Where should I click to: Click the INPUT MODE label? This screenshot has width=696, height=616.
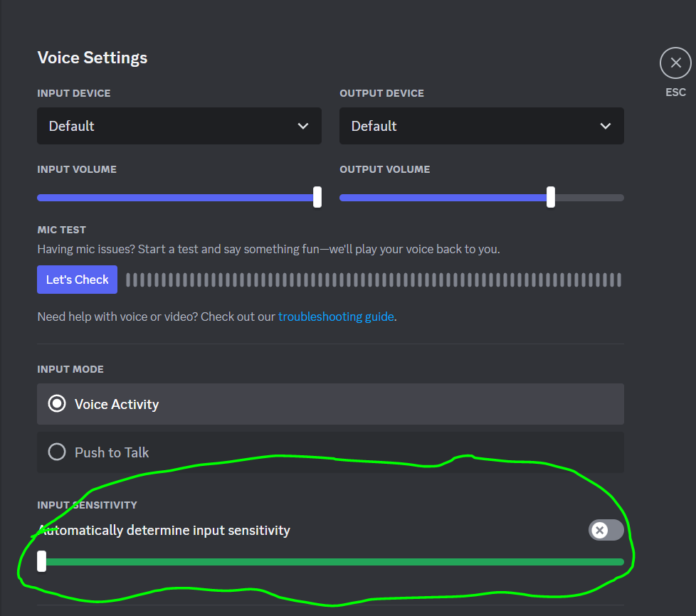click(x=70, y=369)
